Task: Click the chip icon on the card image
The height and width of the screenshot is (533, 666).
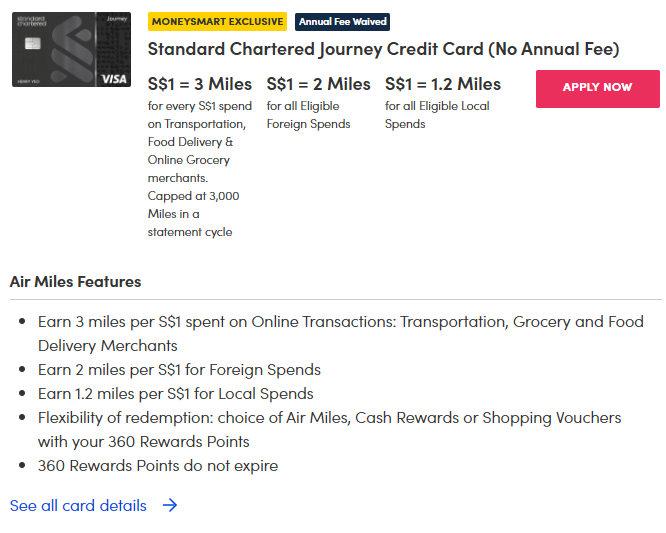Action: pyautogui.click(x=31, y=44)
